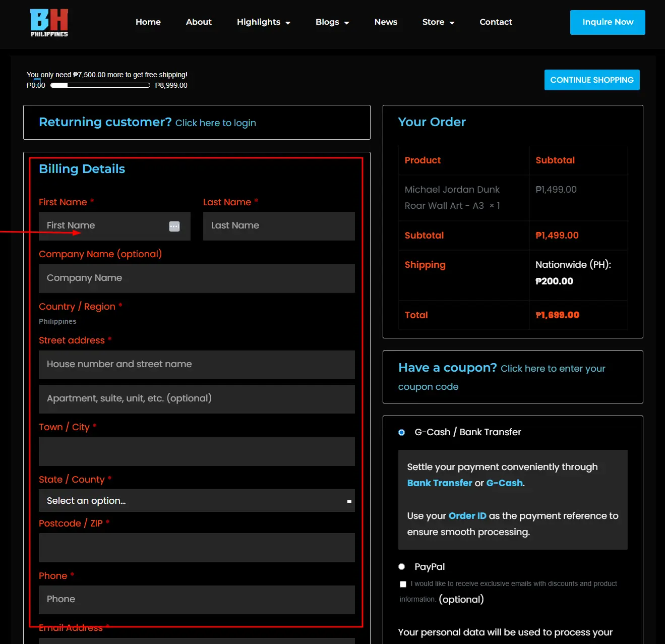665x644 pixels.
Task: Focus the Company Name input field
Action: 197,278
